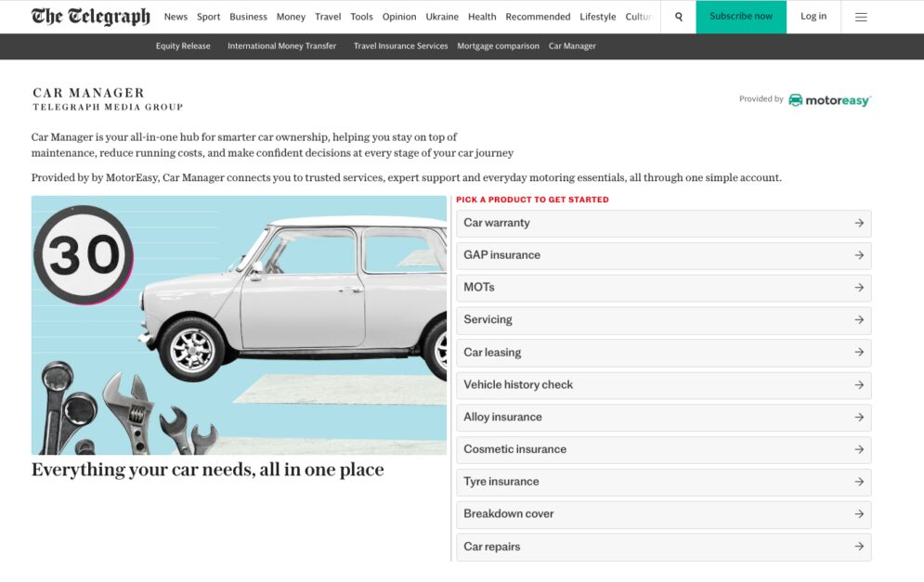Open International Money Transfer link
Viewport: 924px width, 582px height.
tap(281, 46)
